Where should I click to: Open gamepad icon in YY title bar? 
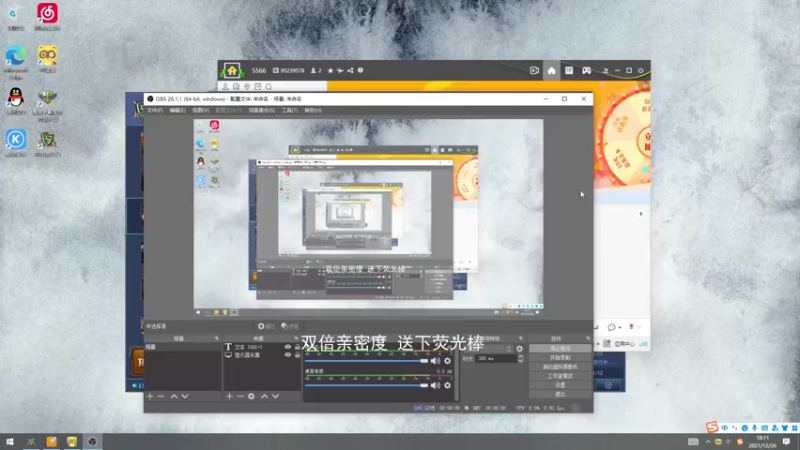coord(586,70)
